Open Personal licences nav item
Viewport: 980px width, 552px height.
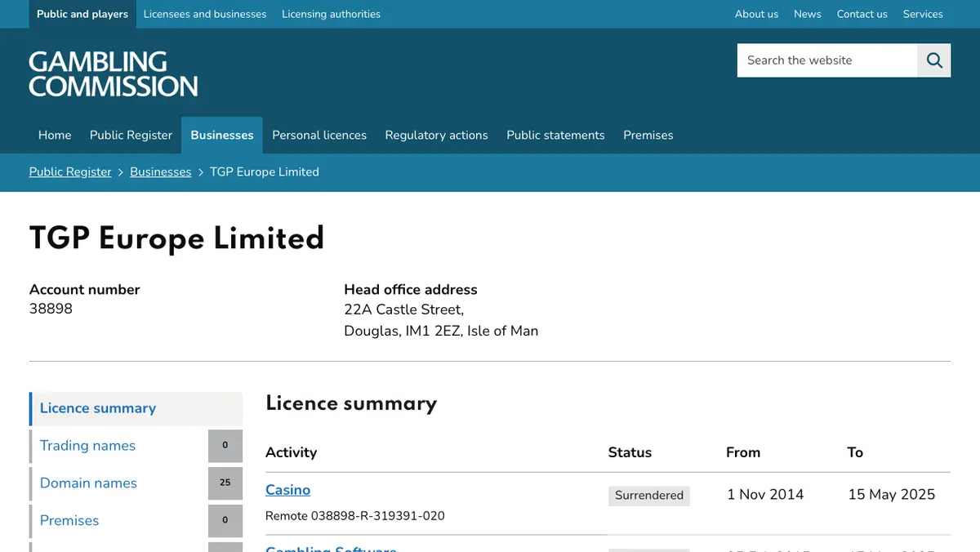[319, 136]
